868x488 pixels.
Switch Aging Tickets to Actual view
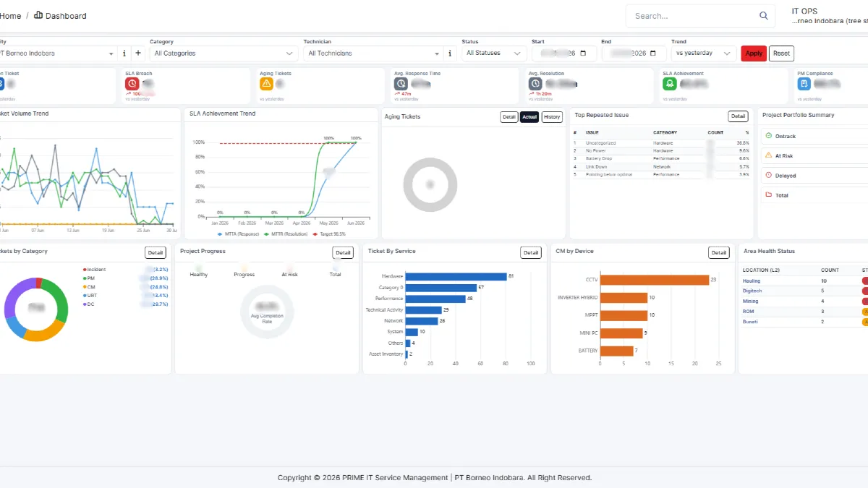(529, 117)
